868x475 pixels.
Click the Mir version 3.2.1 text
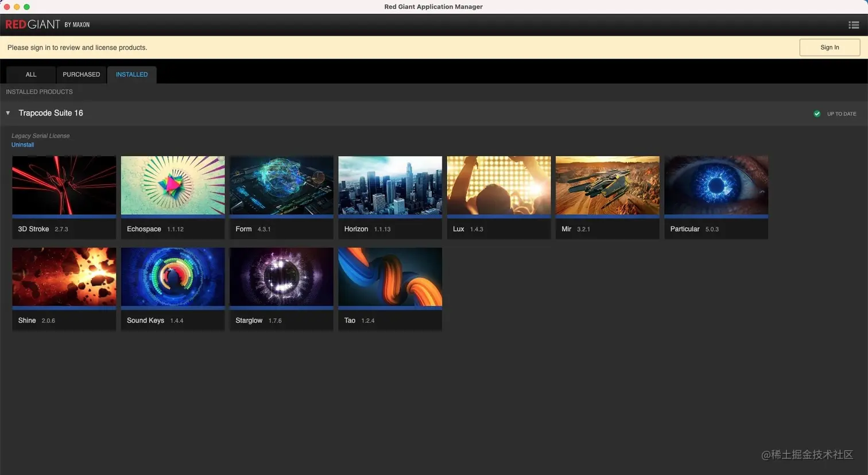click(583, 229)
